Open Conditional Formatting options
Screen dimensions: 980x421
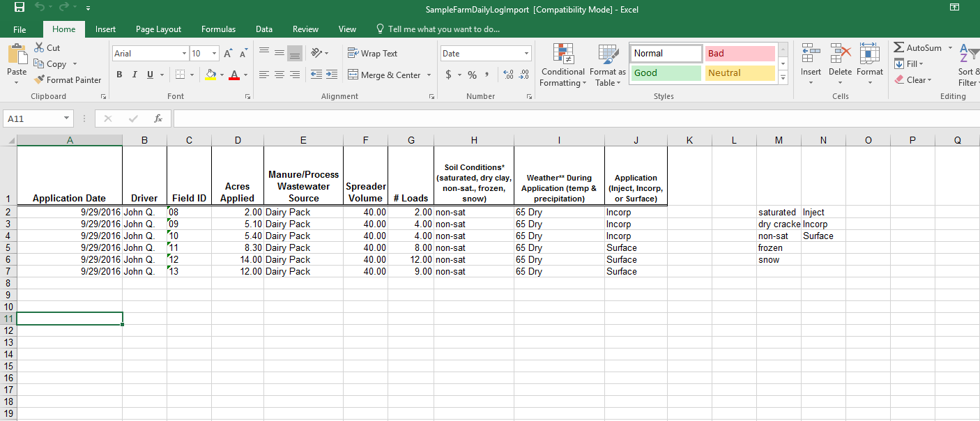coord(562,65)
